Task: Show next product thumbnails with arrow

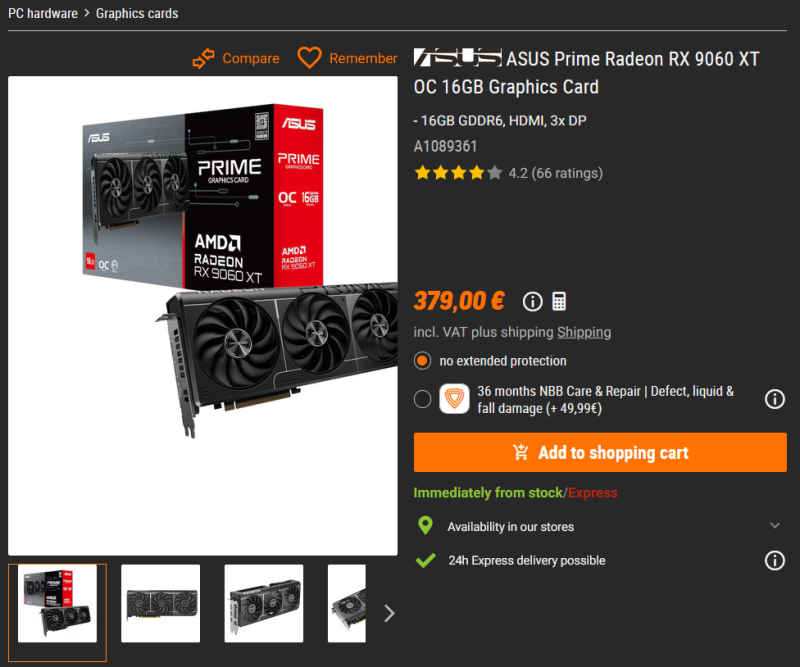Action: click(x=389, y=613)
